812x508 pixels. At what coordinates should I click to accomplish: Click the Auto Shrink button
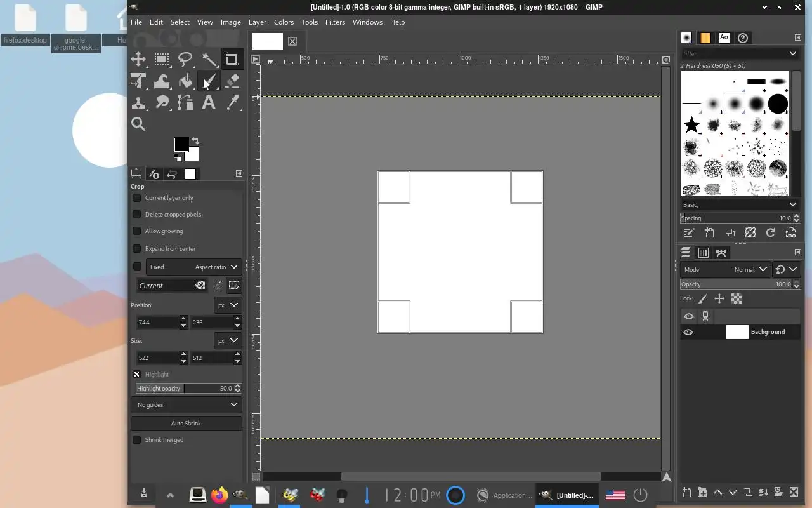187,423
